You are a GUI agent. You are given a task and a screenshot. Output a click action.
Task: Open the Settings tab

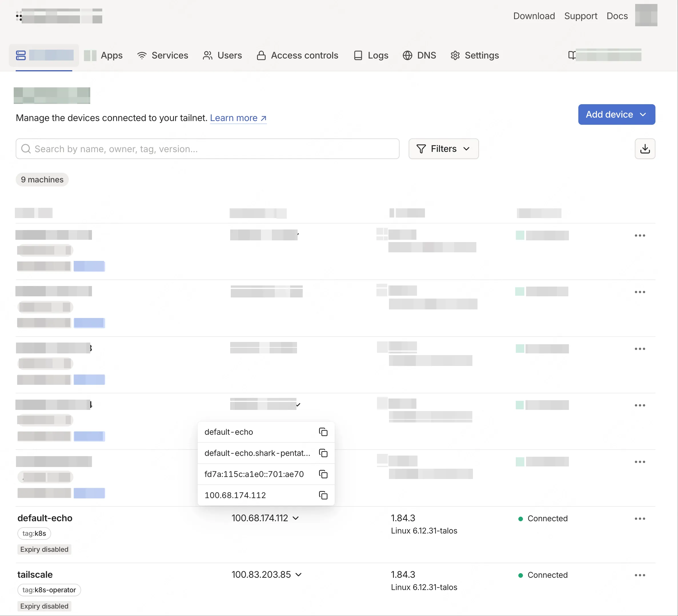[475, 55]
